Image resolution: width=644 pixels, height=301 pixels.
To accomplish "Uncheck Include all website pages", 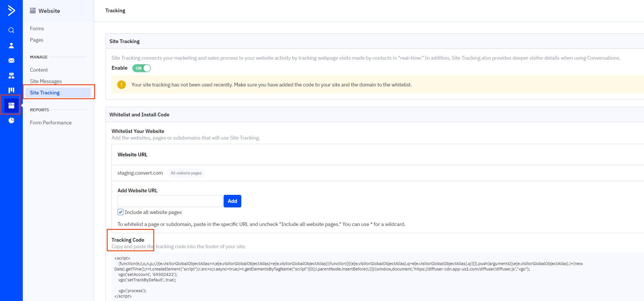I will click(120, 212).
